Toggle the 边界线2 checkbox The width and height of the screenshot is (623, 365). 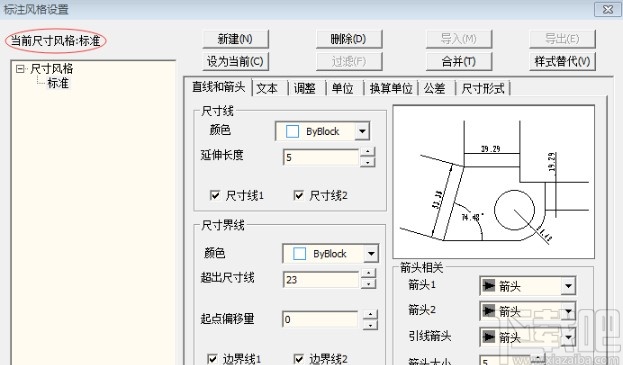pos(298,359)
